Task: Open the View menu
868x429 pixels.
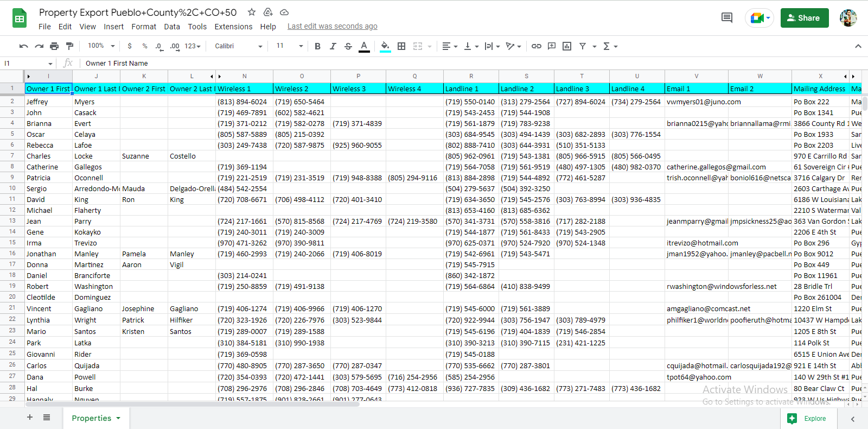Action: click(x=87, y=27)
